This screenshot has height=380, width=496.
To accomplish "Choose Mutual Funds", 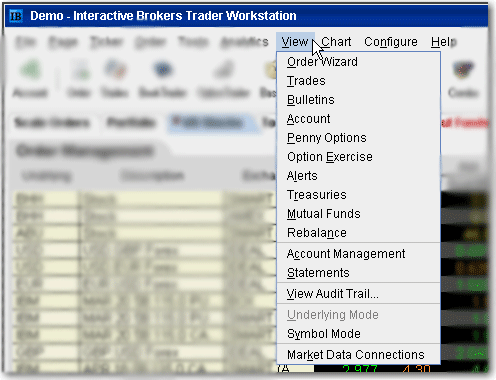I will tap(359, 214).
